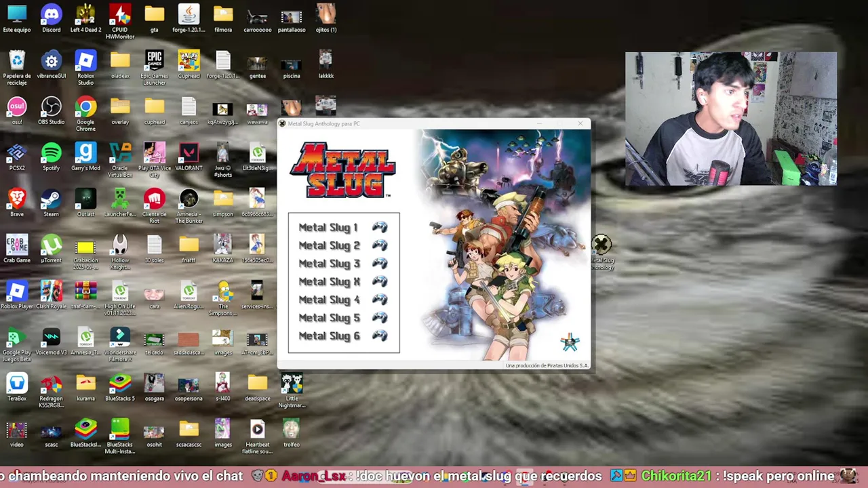Select the Hollow Knight shortcut
The width and height of the screenshot is (868, 488).
[x=120, y=252]
